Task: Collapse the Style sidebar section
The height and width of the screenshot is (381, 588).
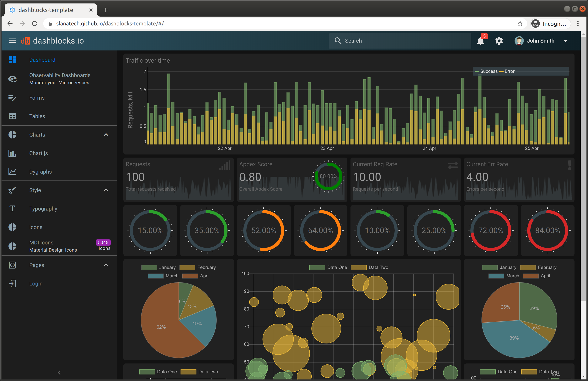Action: 106,190
